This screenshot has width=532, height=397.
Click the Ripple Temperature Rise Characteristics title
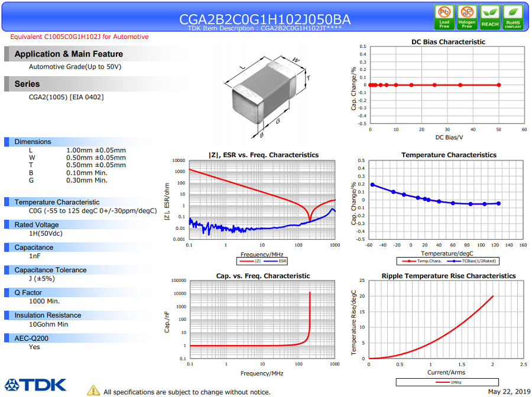(x=449, y=276)
